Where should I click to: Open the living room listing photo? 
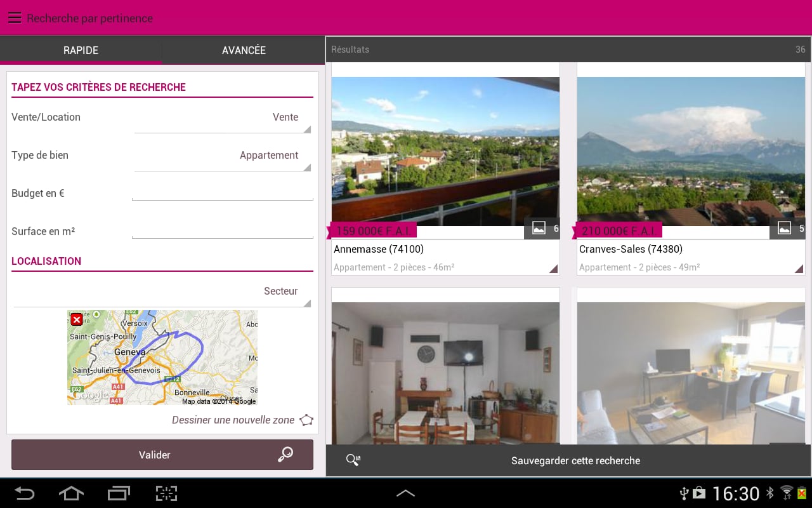(x=691, y=373)
